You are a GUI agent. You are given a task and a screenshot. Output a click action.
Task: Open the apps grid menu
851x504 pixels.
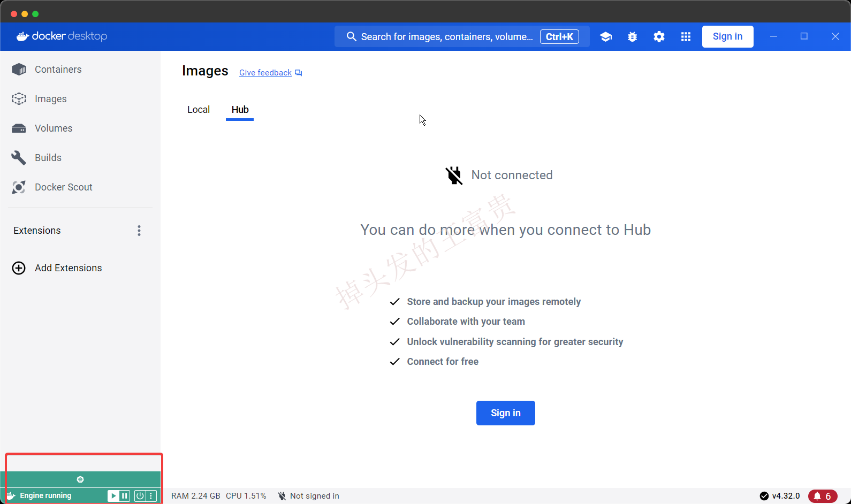coord(686,36)
